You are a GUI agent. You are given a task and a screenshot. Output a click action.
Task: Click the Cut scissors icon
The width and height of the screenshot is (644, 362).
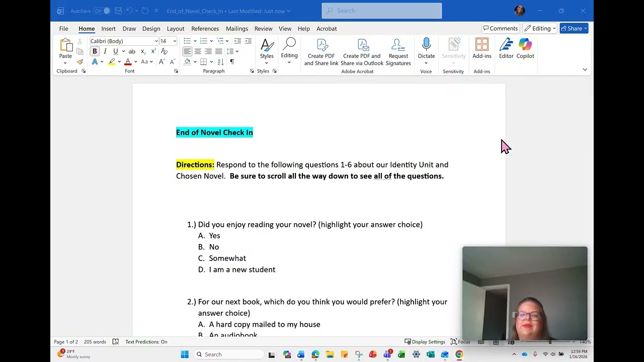coord(79,41)
